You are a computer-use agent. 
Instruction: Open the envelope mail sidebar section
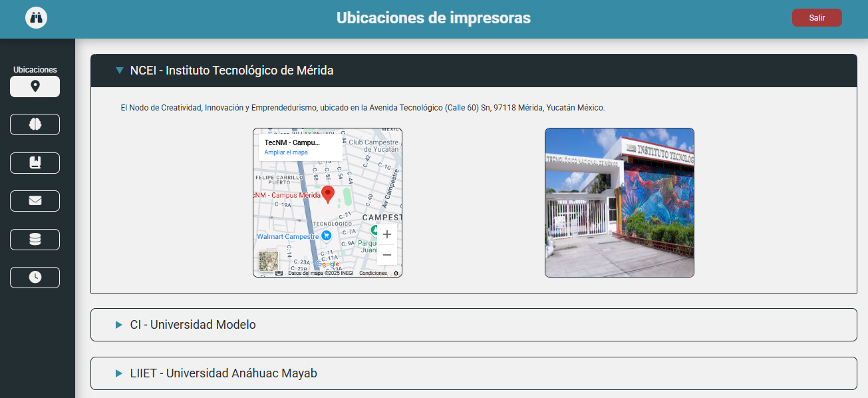coord(35,201)
